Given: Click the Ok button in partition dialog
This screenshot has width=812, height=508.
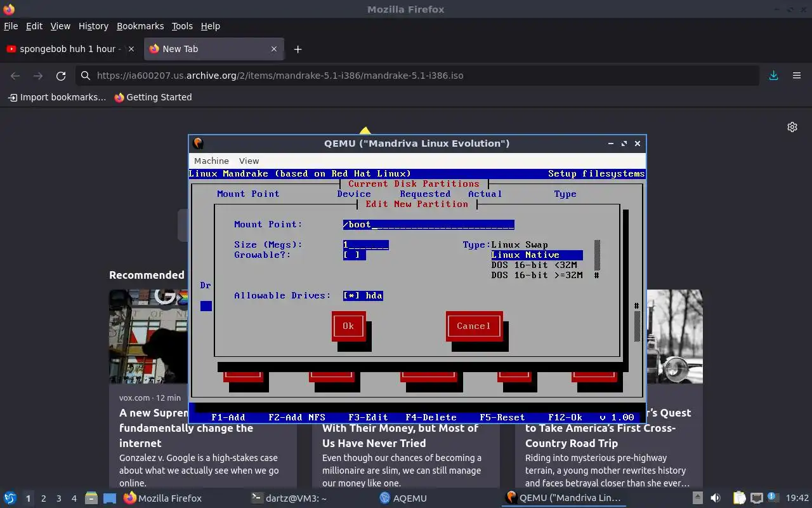Looking at the screenshot, I should (348, 326).
